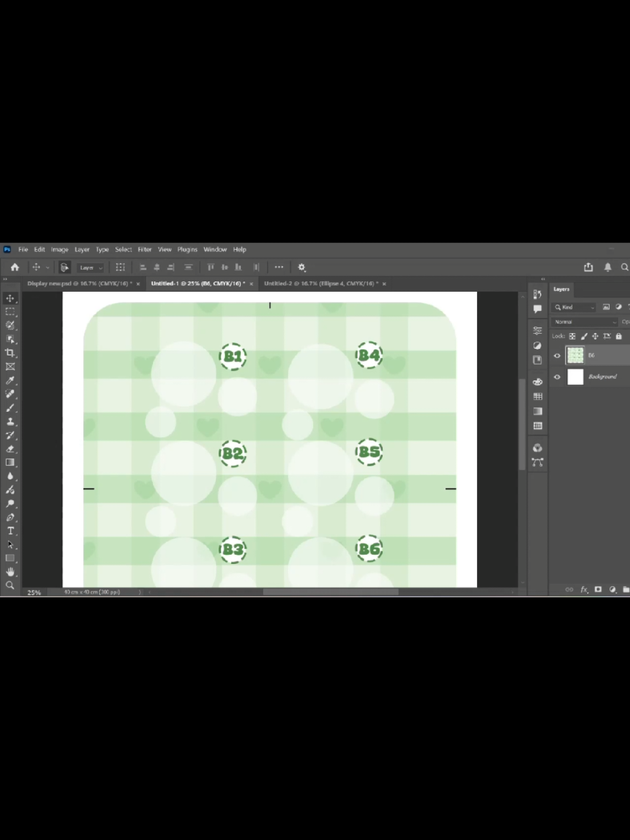Open the History panel icon

click(537, 294)
